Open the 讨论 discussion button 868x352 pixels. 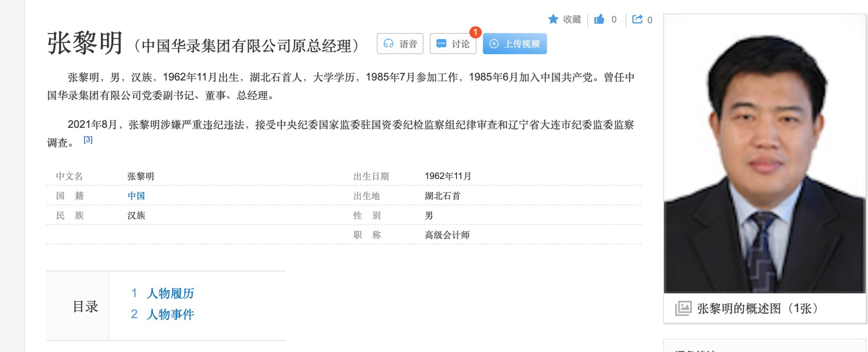[453, 44]
